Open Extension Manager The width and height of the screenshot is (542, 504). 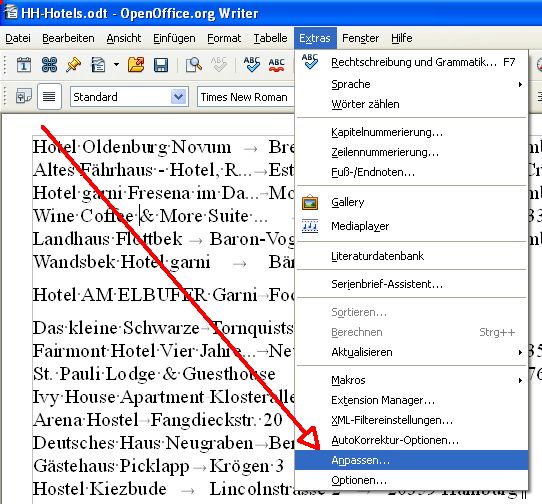(411, 400)
